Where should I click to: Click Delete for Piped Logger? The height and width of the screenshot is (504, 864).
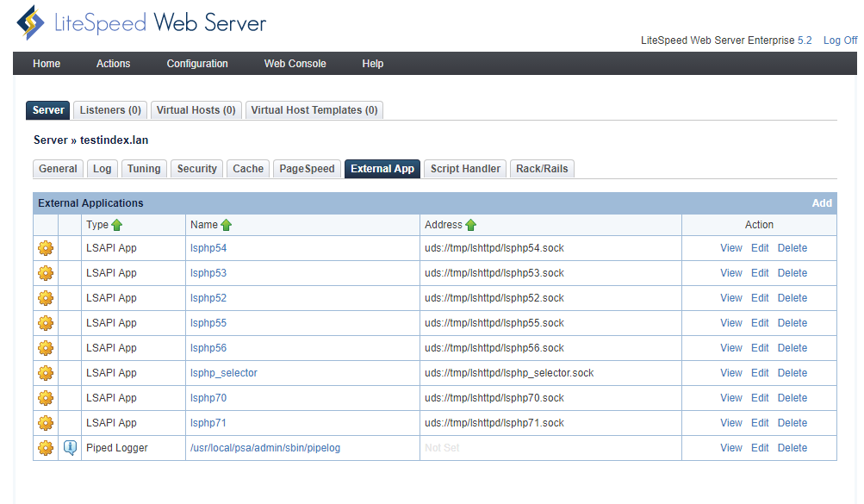coord(793,448)
